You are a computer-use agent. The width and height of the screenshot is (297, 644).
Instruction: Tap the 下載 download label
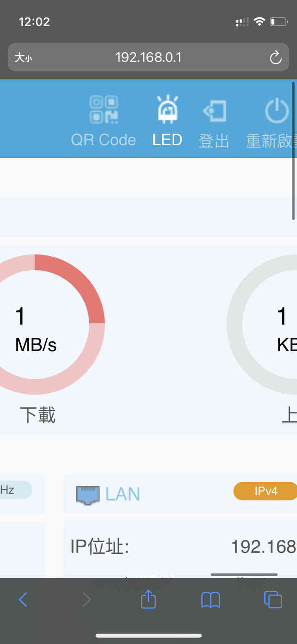(38, 415)
